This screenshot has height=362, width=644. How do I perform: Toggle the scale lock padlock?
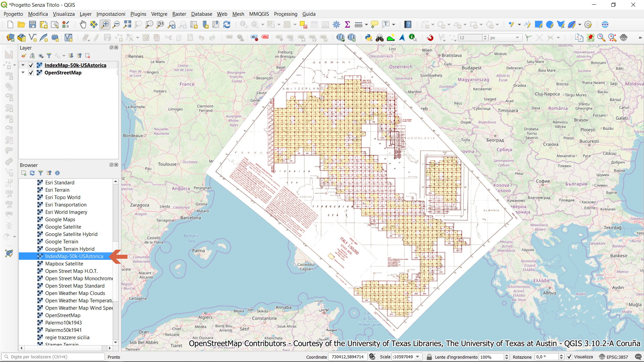[429, 357]
